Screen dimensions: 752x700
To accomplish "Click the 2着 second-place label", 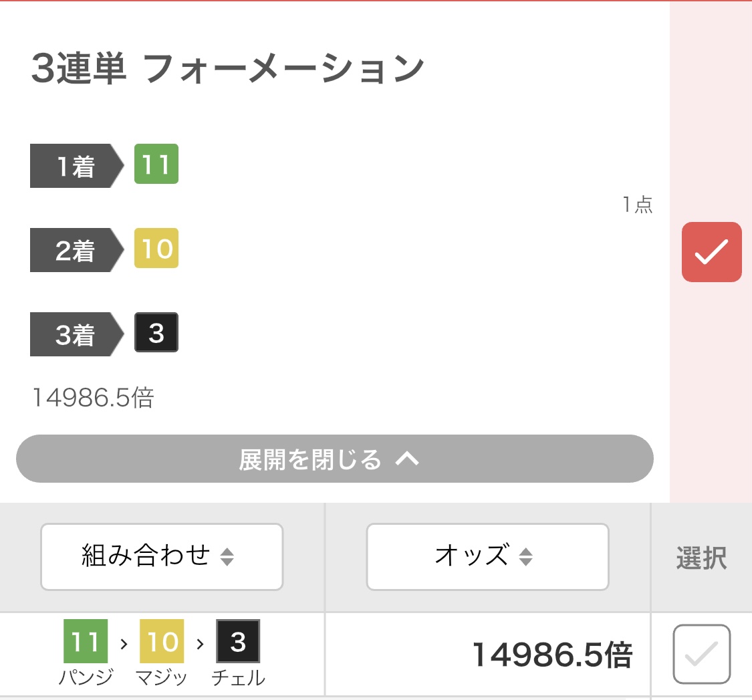I will [x=75, y=250].
